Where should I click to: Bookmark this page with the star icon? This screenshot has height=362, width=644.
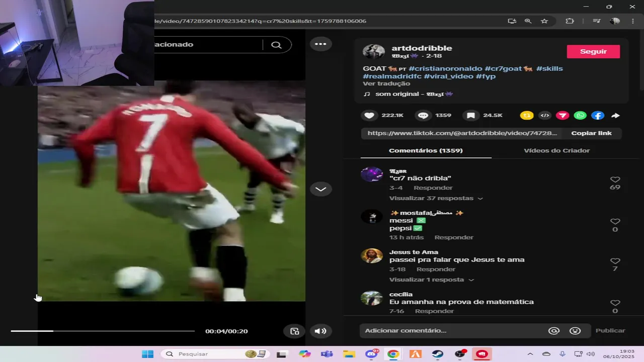(544, 21)
